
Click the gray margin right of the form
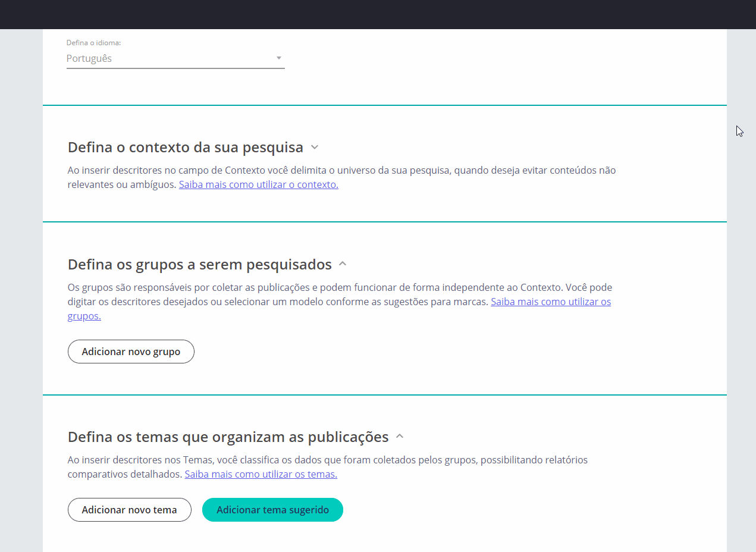[x=741, y=297]
